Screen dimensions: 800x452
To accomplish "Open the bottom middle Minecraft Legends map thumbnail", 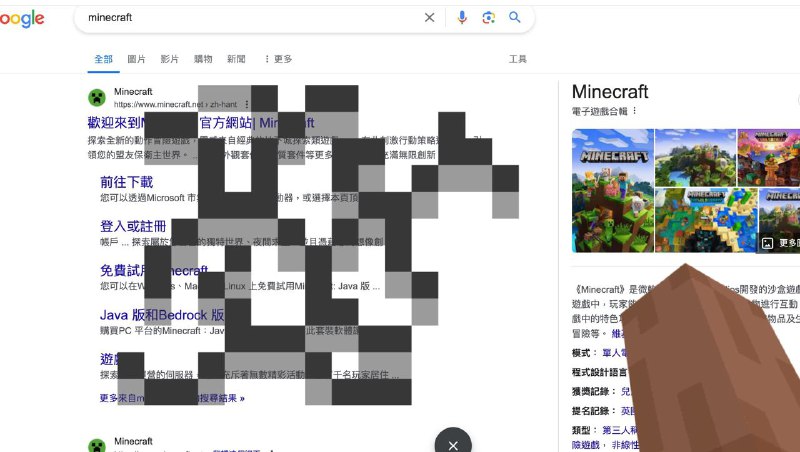I will tap(706, 220).
